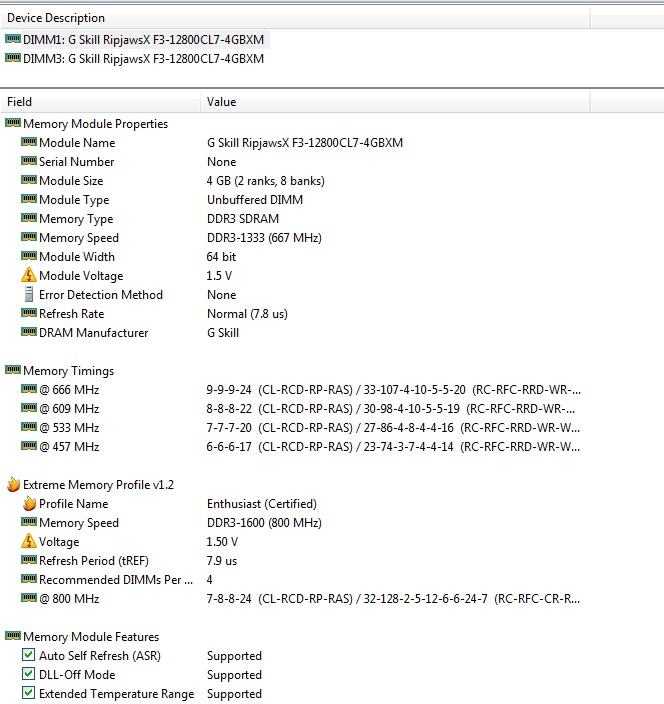The height and width of the screenshot is (704, 664).
Task: Select the Memory Timings heading text
Action: [x=69, y=371]
